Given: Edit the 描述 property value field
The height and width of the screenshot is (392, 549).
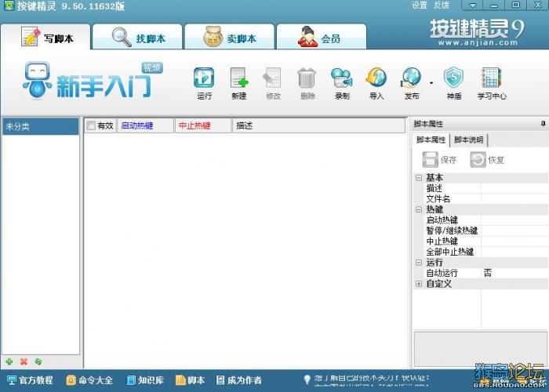Looking at the screenshot, I should tap(514, 188).
